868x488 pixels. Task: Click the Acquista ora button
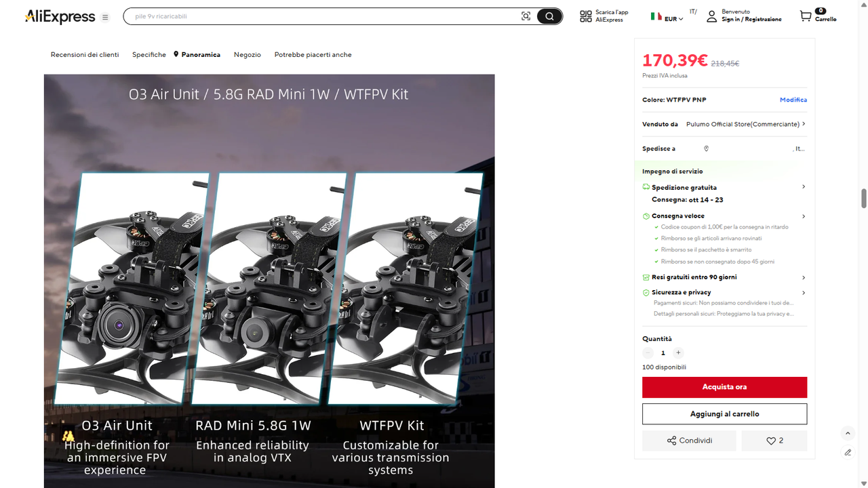pos(724,387)
